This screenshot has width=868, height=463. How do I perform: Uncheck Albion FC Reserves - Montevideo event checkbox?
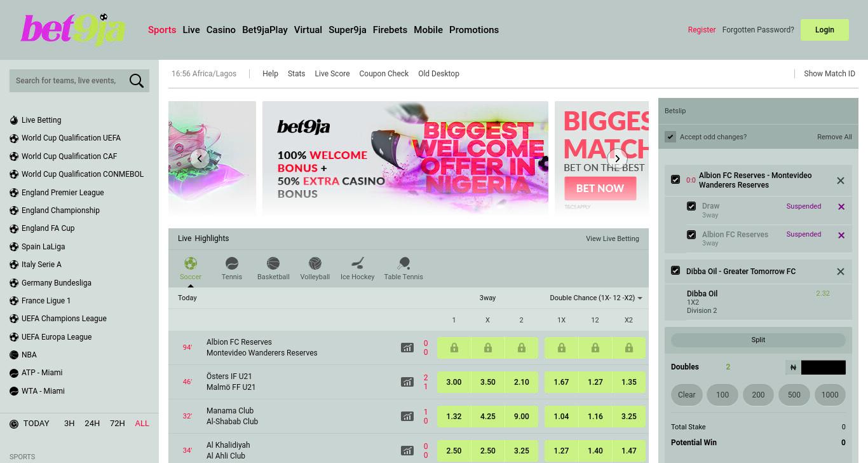tap(675, 180)
